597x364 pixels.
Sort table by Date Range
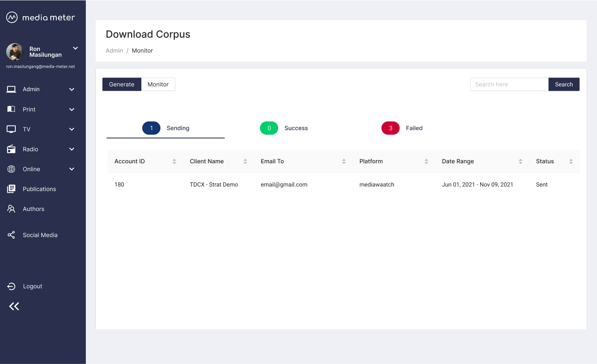(520, 161)
